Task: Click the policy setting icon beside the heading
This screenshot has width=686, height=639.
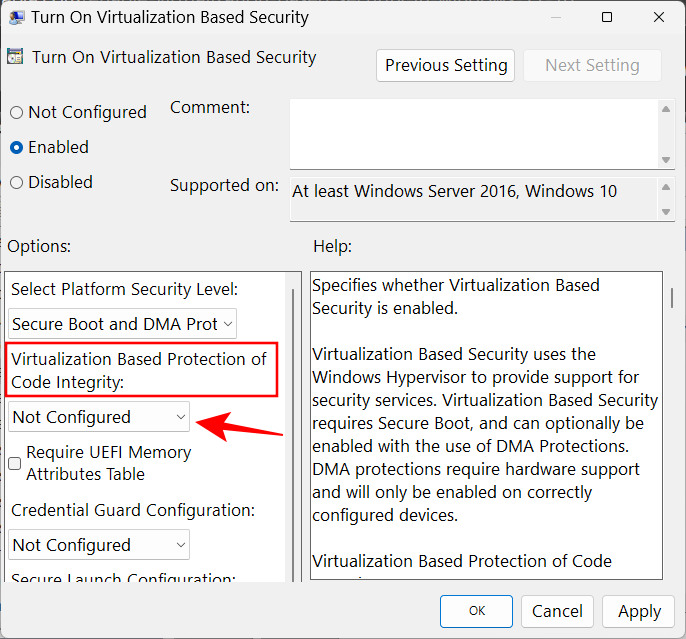Action: [16, 57]
